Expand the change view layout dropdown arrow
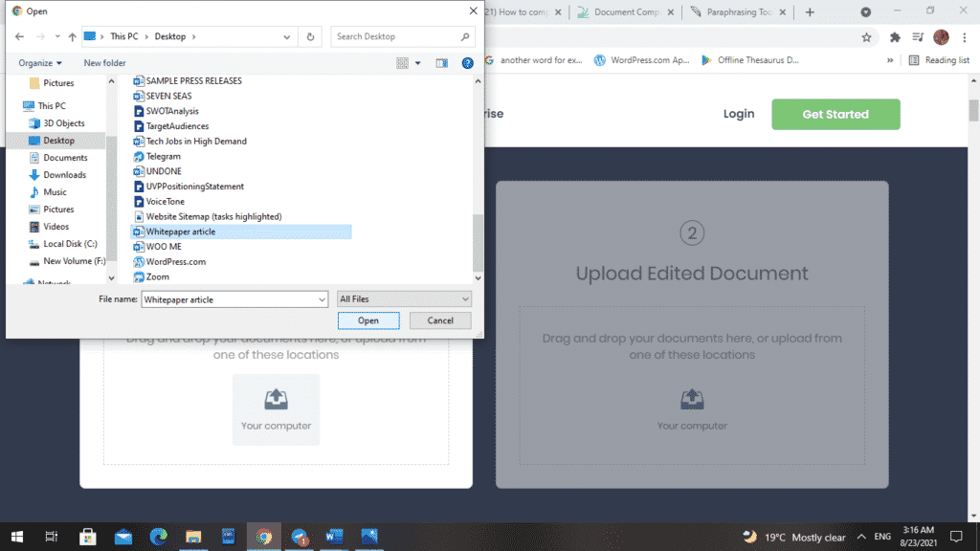 [x=417, y=62]
